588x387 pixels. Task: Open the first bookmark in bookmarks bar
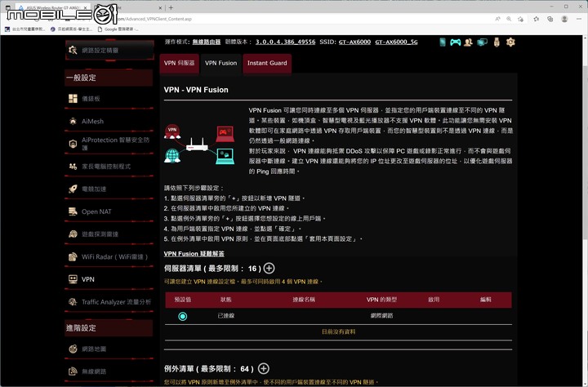click(24, 29)
